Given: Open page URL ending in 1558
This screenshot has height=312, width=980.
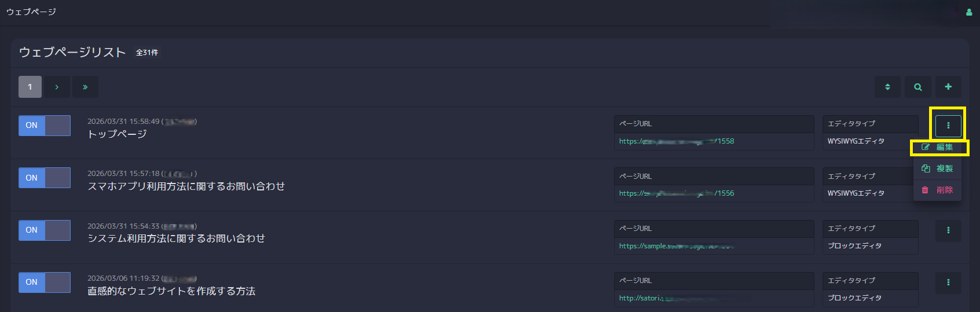Looking at the screenshot, I should point(677,141).
